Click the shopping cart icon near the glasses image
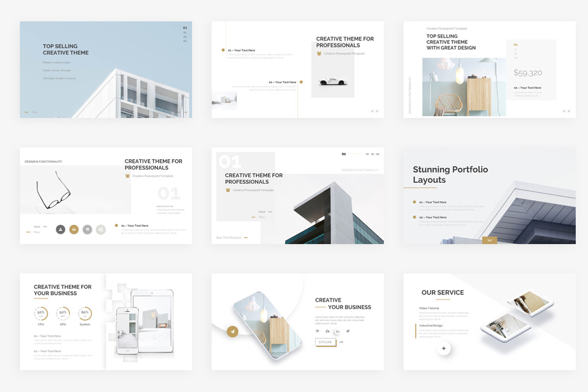 88,229
